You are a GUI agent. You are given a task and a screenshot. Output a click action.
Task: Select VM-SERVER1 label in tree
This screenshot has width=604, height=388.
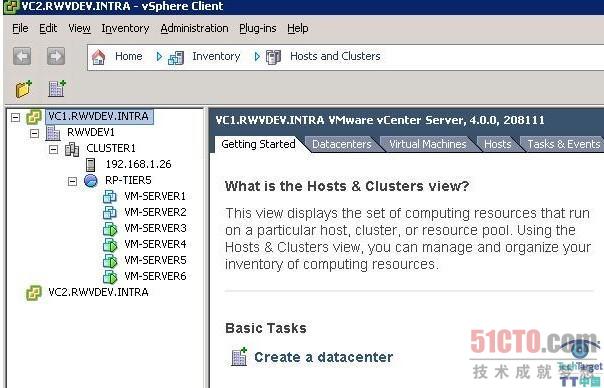tap(155, 197)
